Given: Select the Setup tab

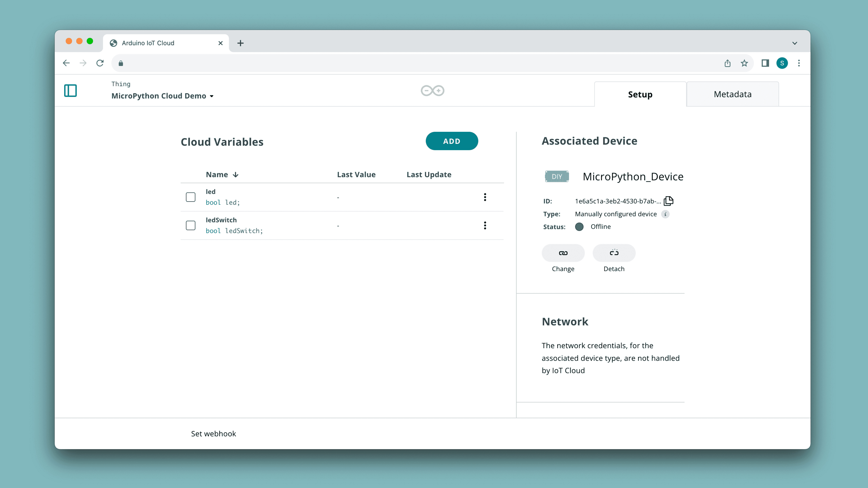Looking at the screenshot, I should 640,94.
